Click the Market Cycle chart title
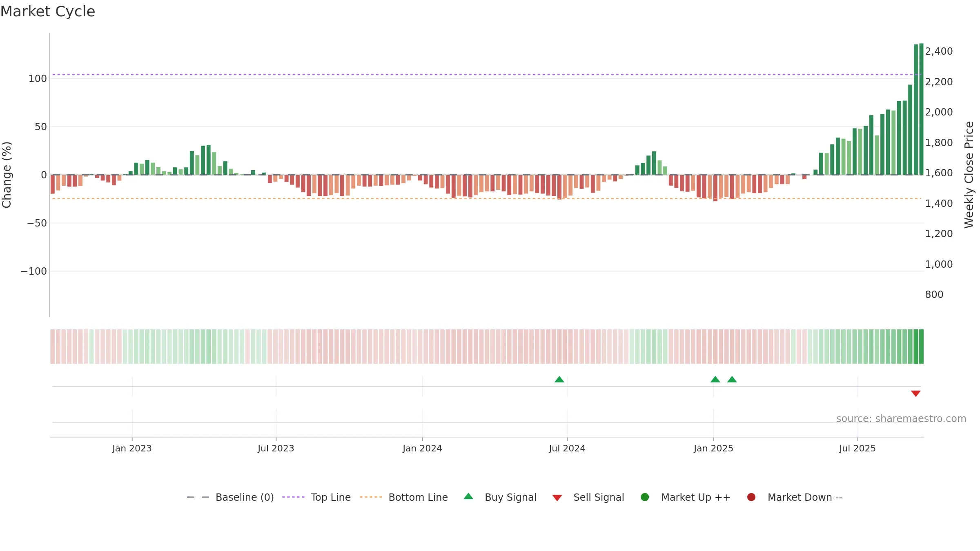The width and height of the screenshot is (980, 551). pos(48,11)
